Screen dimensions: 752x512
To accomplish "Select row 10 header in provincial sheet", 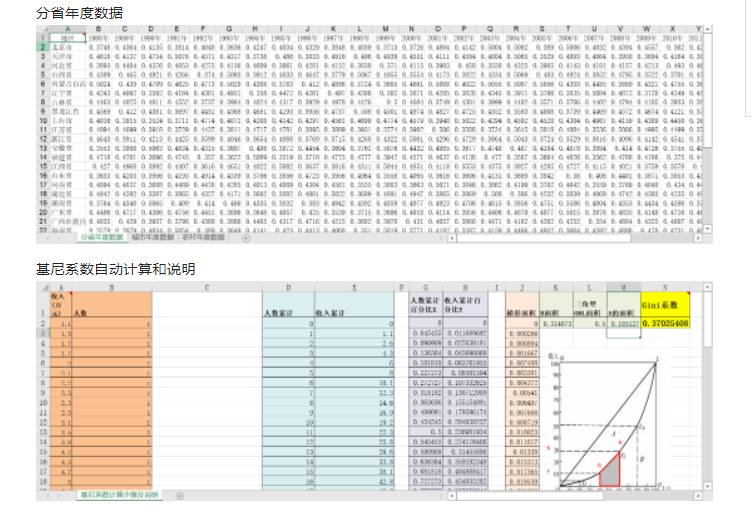I will point(43,120).
